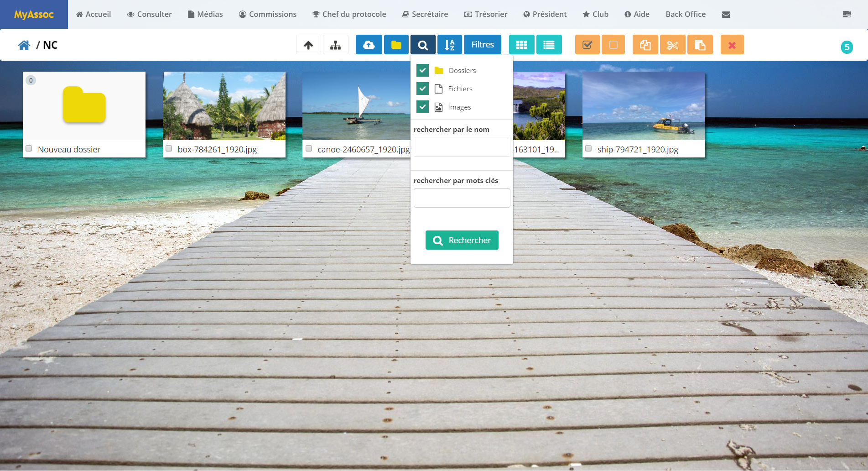868x471 pixels.
Task: Toggle the search magnifier toolbar button
Action: coord(423,45)
